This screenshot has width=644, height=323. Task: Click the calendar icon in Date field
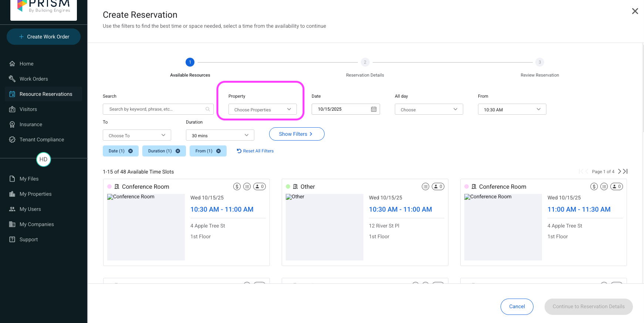[x=373, y=109]
